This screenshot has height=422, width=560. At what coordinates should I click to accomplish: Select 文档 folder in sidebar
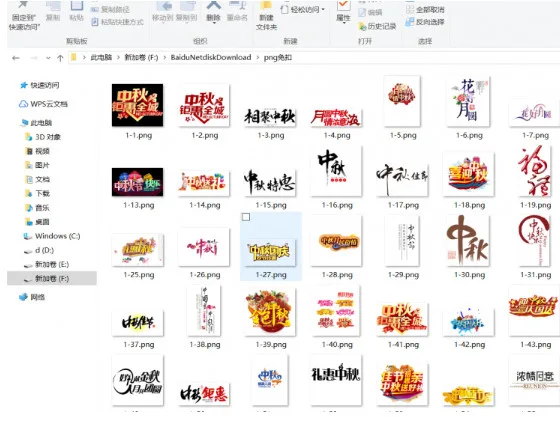click(38, 179)
